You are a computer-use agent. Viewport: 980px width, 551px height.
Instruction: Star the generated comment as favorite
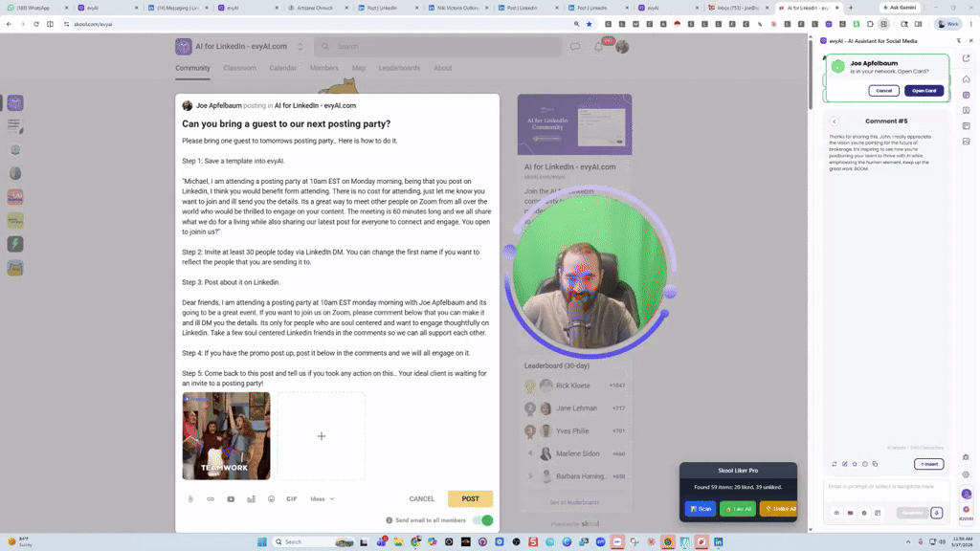click(855, 464)
